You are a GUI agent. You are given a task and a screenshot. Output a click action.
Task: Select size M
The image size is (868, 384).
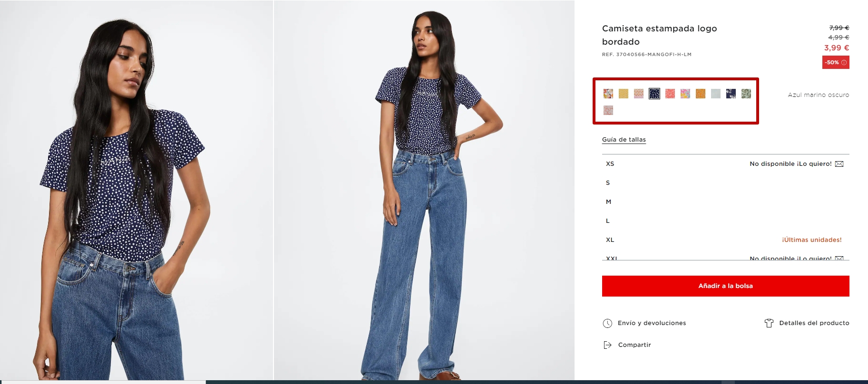[725, 202]
